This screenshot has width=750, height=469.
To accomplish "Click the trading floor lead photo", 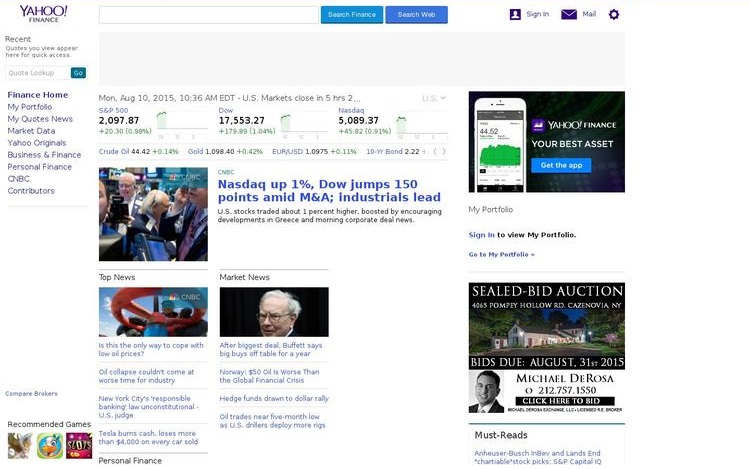I will [153, 214].
